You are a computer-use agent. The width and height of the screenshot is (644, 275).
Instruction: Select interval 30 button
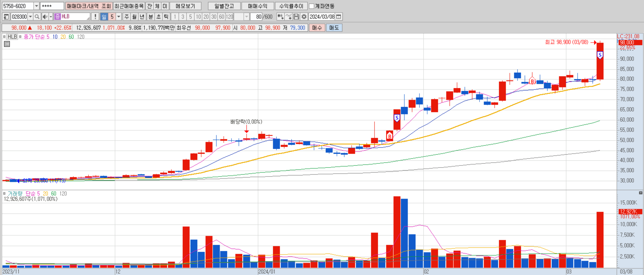click(214, 17)
